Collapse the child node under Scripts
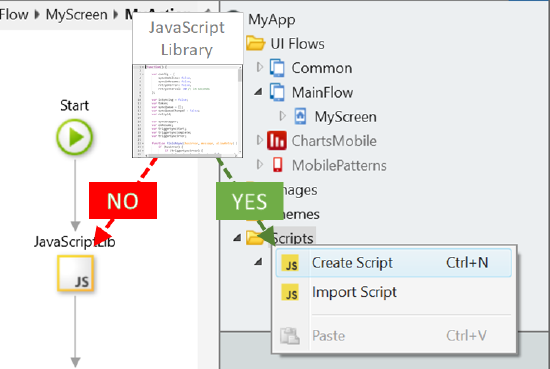Screen dimensions: 550x369 pos(259,262)
